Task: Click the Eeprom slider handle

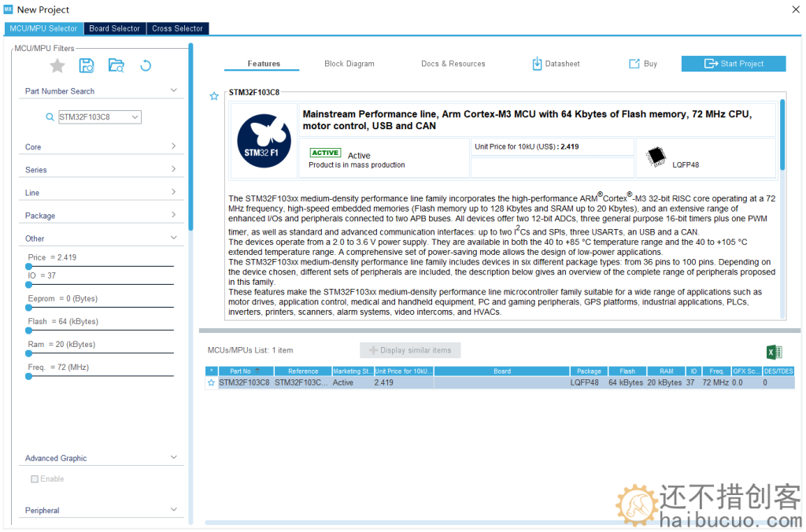Action: tap(29, 308)
